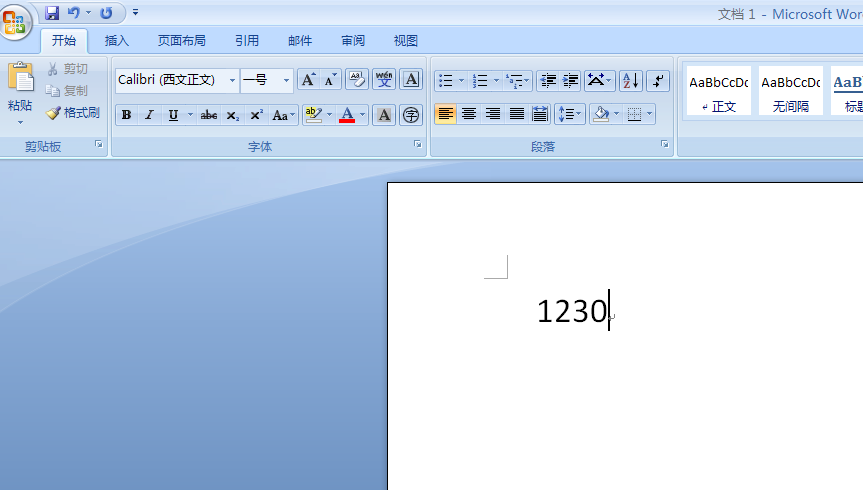Expand the highlight color dropdown
The height and width of the screenshot is (490, 863).
[x=329, y=115]
